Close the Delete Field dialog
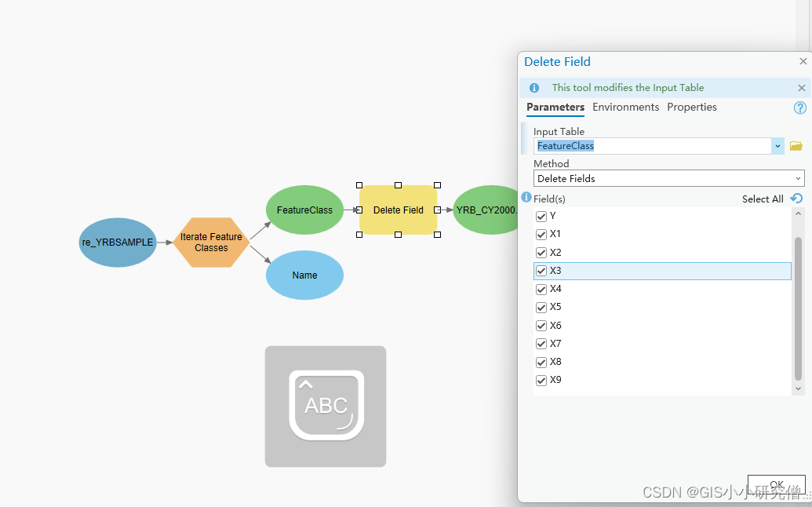812x507 pixels. coord(803,61)
